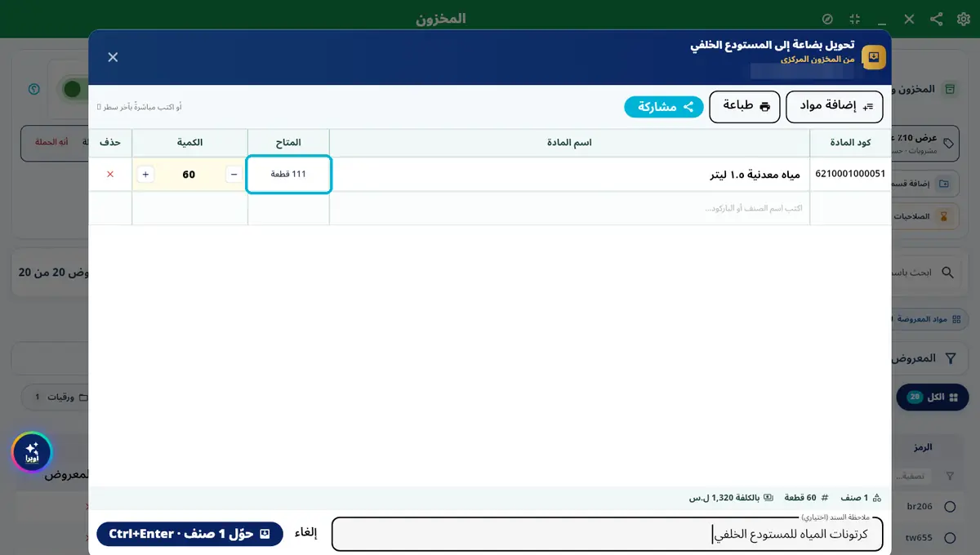Screen dimensions: 980x555
Task: Click the مشاركة share button
Action: click(664, 107)
